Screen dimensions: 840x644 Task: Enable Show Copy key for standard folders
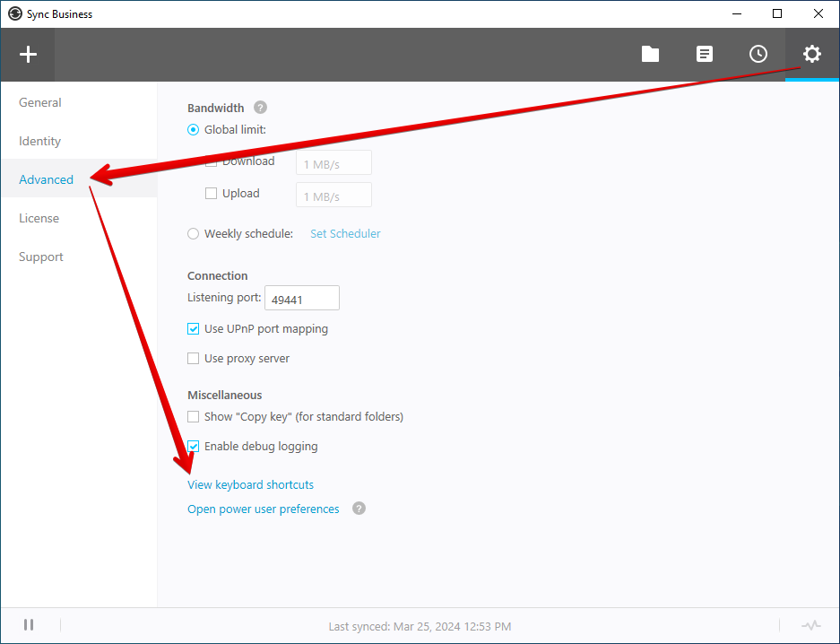coord(193,416)
